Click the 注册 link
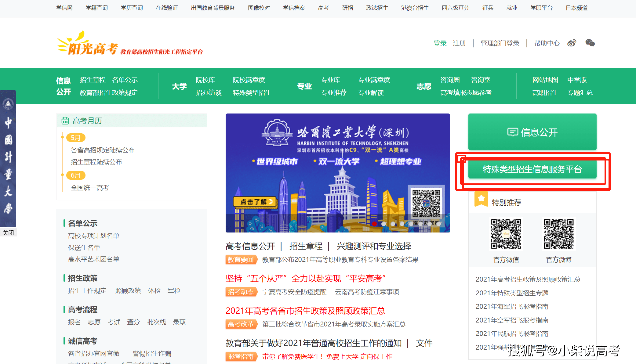The image size is (636, 364). click(459, 43)
